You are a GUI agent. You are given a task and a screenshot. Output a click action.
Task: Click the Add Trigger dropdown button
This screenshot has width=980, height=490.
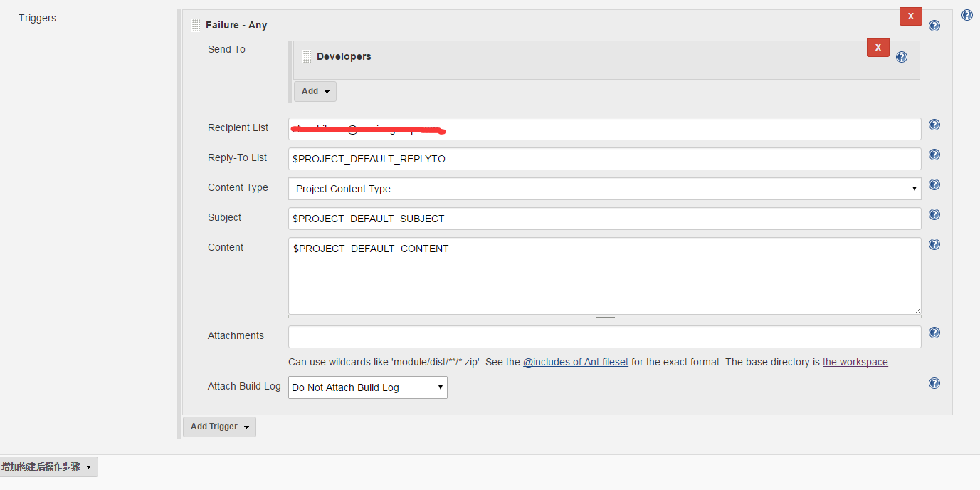pos(219,427)
